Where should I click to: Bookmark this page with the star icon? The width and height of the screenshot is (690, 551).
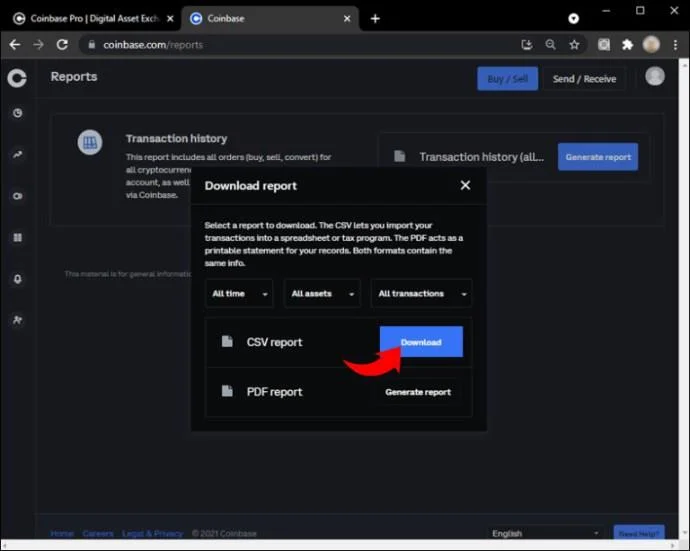click(574, 44)
